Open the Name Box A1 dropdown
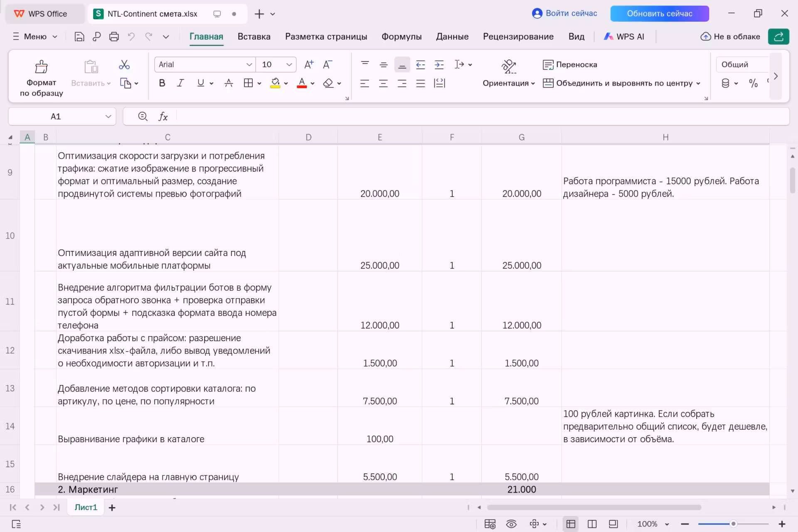This screenshot has width=798, height=532. pos(108,116)
